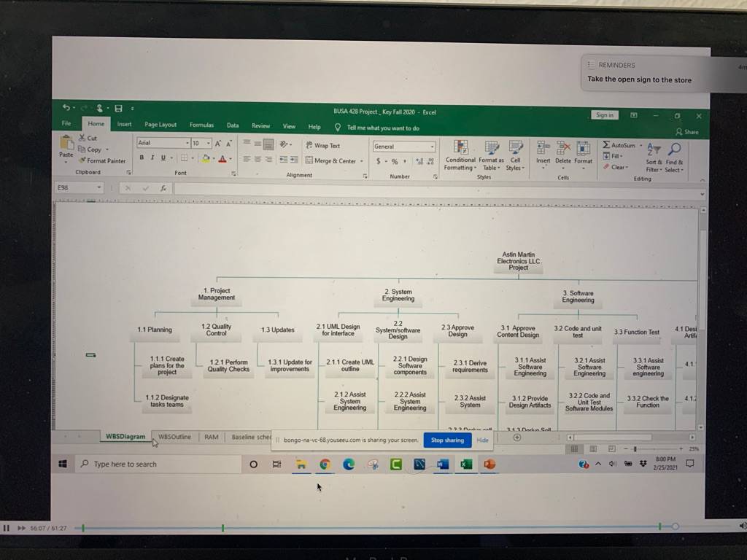Click the Insert Function fx icon
747x560 pixels.
pyautogui.click(x=163, y=188)
